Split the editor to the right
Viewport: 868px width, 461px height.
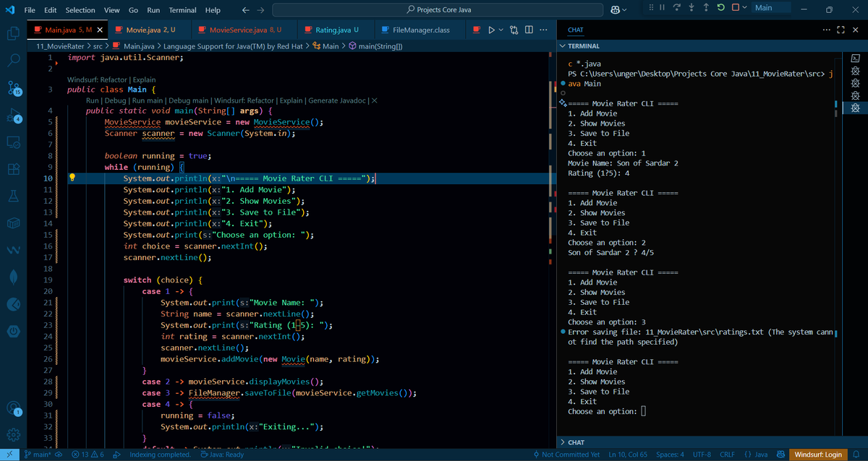(529, 30)
